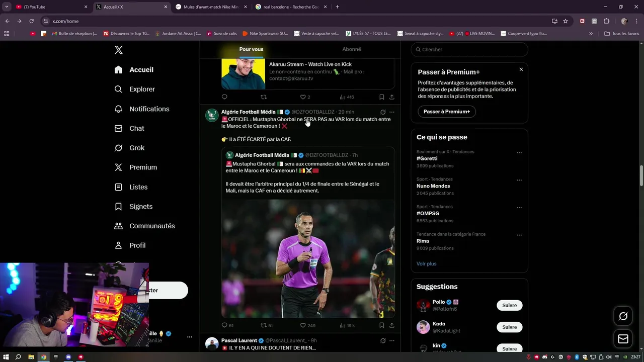Bookmark the Algérie Football Média post
Viewport: 644px width, 362px height.
[x=382, y=325]
